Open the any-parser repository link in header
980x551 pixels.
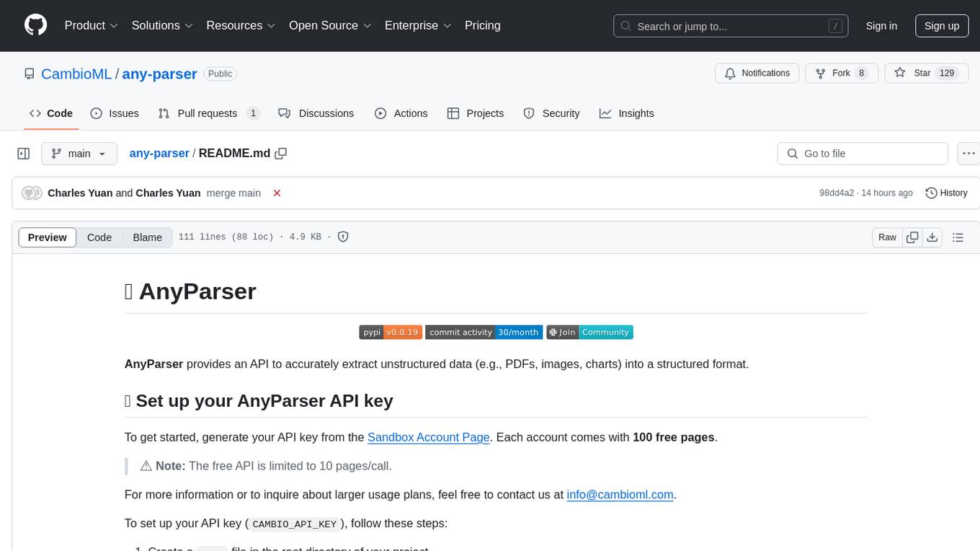tap(159, 74)
